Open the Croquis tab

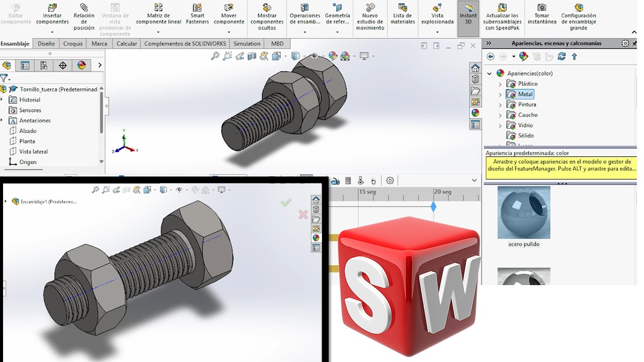pyautogui.click(x=73, y=44)
